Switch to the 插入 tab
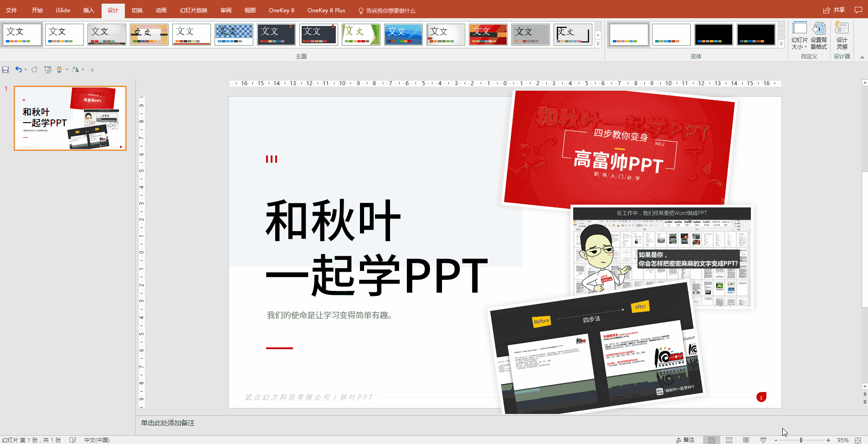This screenshot has width=868, height=444. [x=88, y=10]
